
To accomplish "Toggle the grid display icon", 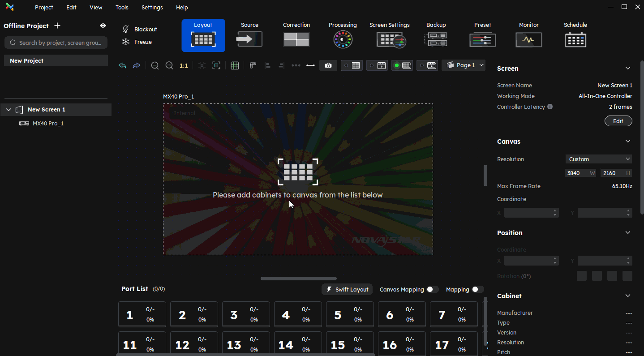I will (235, 65).
